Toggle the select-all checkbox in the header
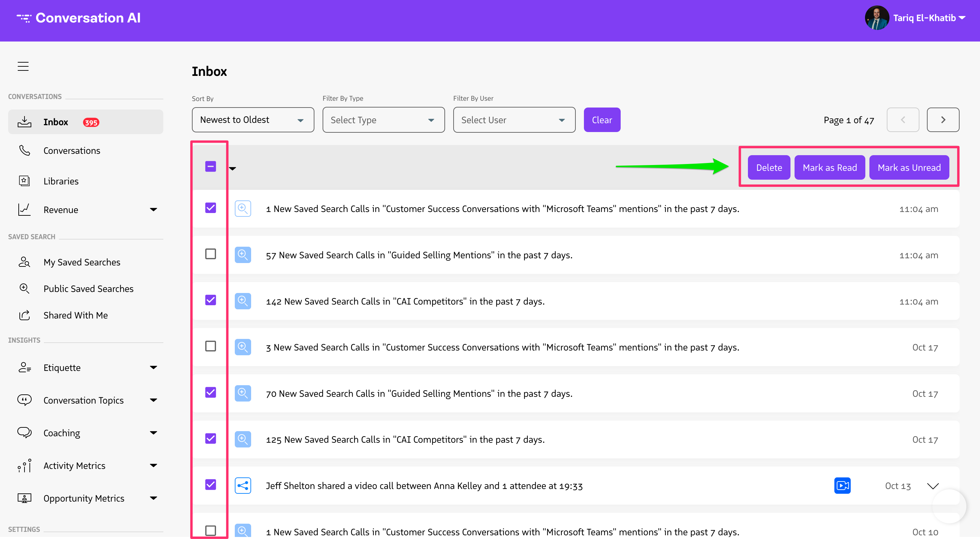Image resolution: width=980 pixels, height=539 pixels. point(210,166)
